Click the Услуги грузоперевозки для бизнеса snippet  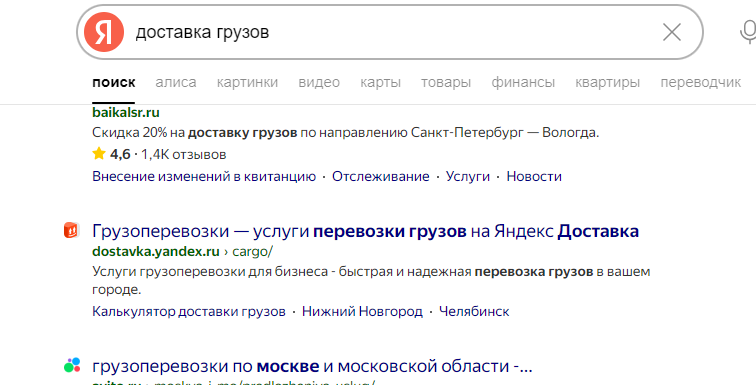coord(371,280)
